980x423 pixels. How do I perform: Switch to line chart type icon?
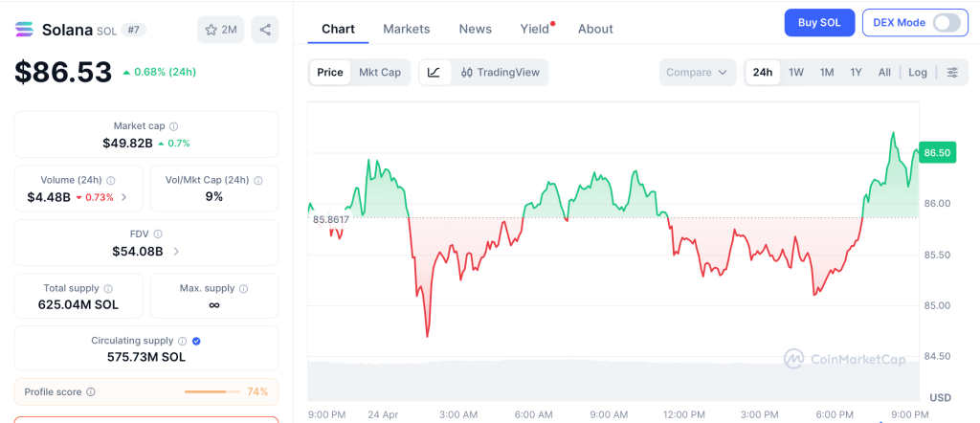click(434, 73)
